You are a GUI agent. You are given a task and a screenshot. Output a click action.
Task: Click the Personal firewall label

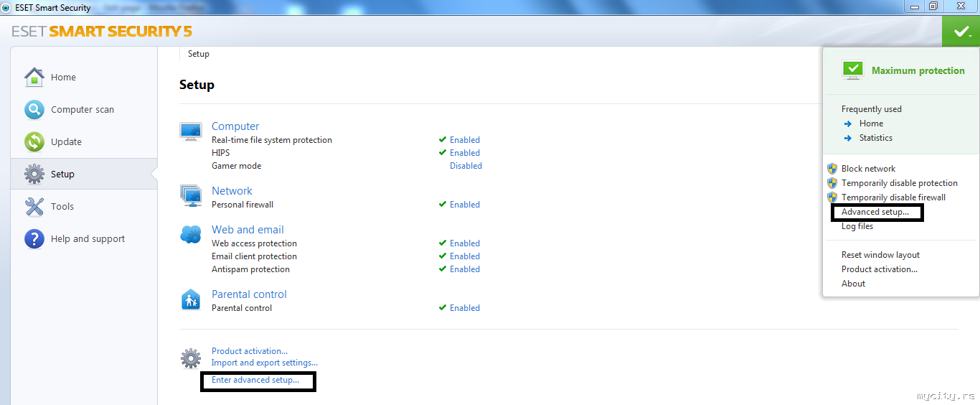click(242, 205)
